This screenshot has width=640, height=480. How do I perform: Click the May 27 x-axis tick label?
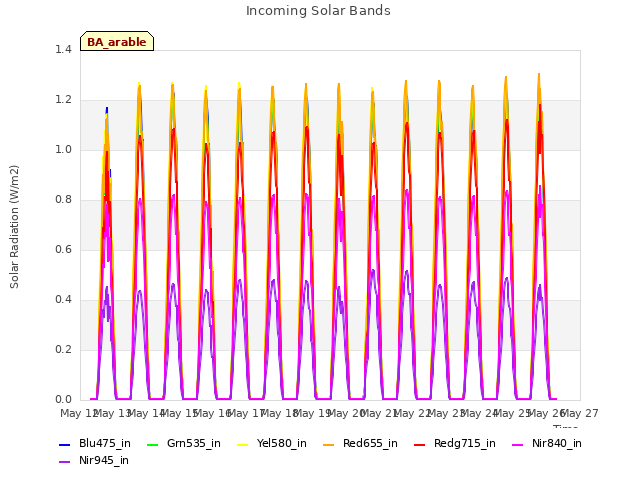point(580,413)
